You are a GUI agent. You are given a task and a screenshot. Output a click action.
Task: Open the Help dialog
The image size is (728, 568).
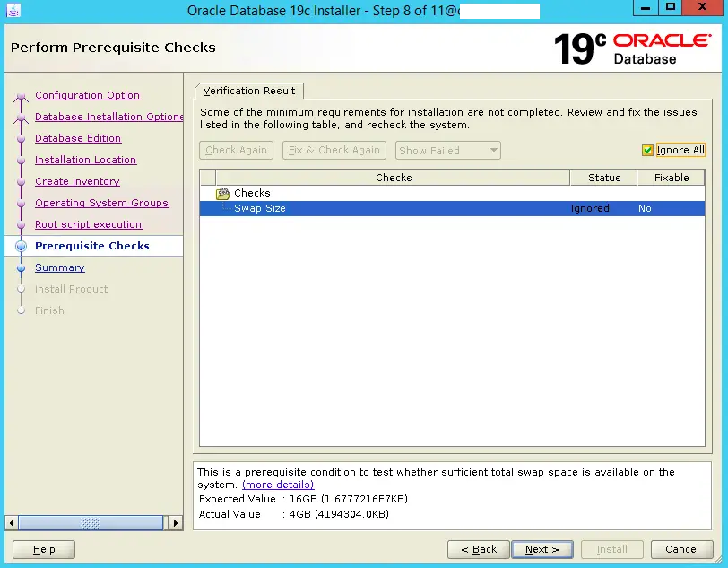click(x=44, y=549)
